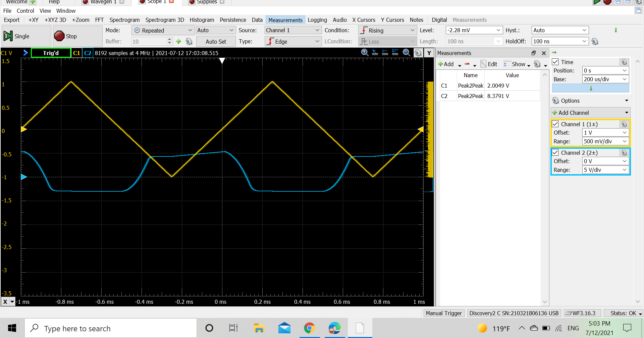Click the Manual Trigger button
Image resolution: width=644 pixels, height=338 pixels.
pos(443,313)
